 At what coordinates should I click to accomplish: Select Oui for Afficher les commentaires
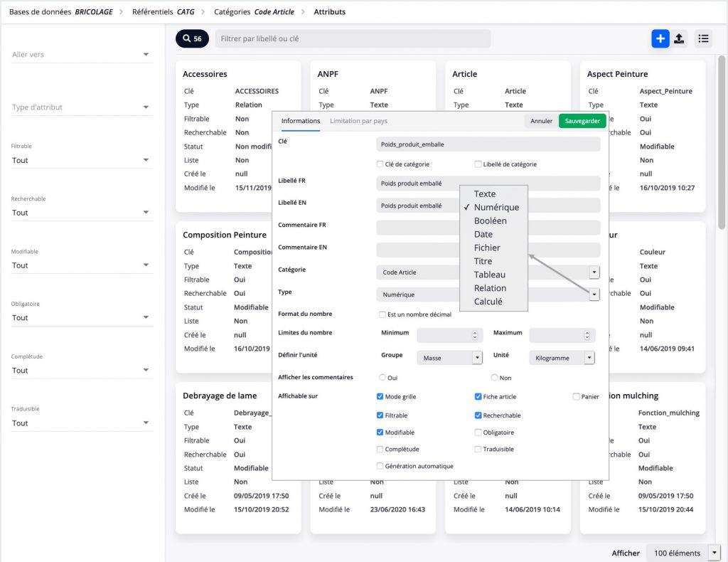pyautogui.click(x=382, y=378)
